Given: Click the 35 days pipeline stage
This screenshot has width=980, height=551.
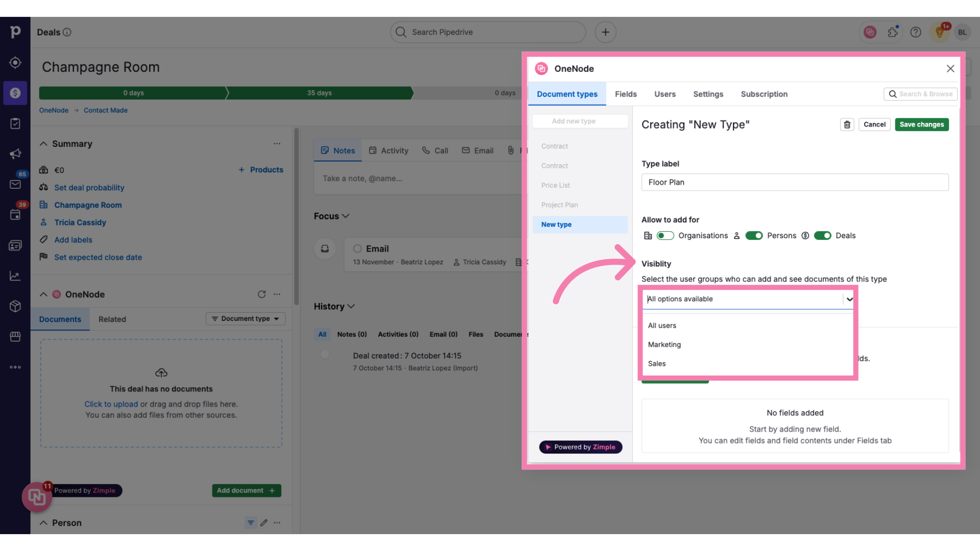Looking at the screenshot, I should pyautogui.click(x=320, y=93).
